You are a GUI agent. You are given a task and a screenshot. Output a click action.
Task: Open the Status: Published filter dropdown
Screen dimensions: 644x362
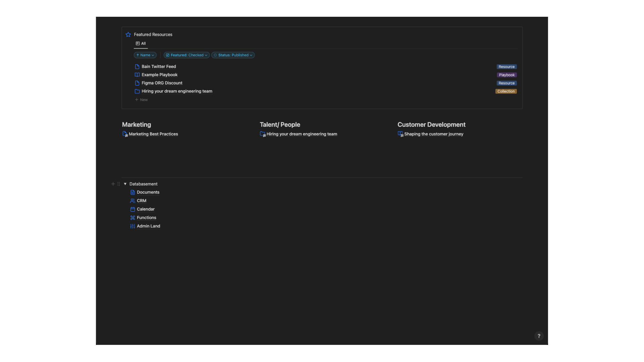coord(233,55)
